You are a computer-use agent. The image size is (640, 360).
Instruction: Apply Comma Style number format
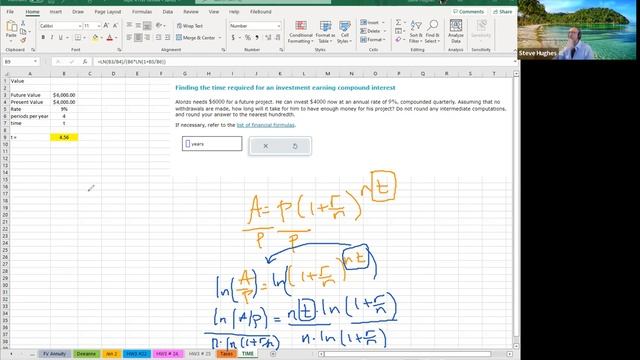pos(257,38)
